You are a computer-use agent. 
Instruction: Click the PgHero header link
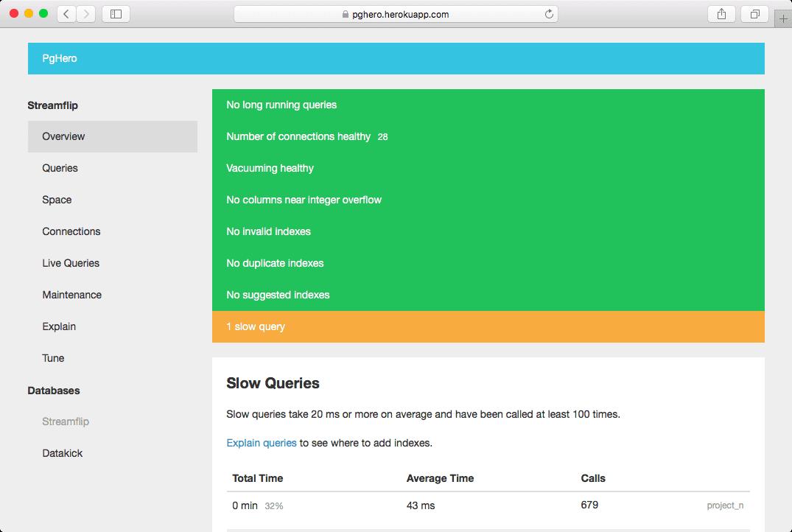[x=60, y=58]
